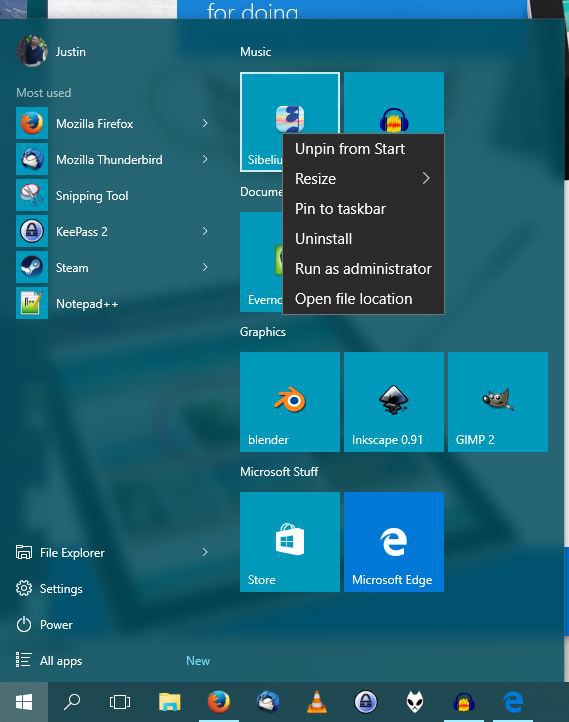Select Pin to taskbar in context menu
Viewport: 569px width, 722px height.
(363, 209)
